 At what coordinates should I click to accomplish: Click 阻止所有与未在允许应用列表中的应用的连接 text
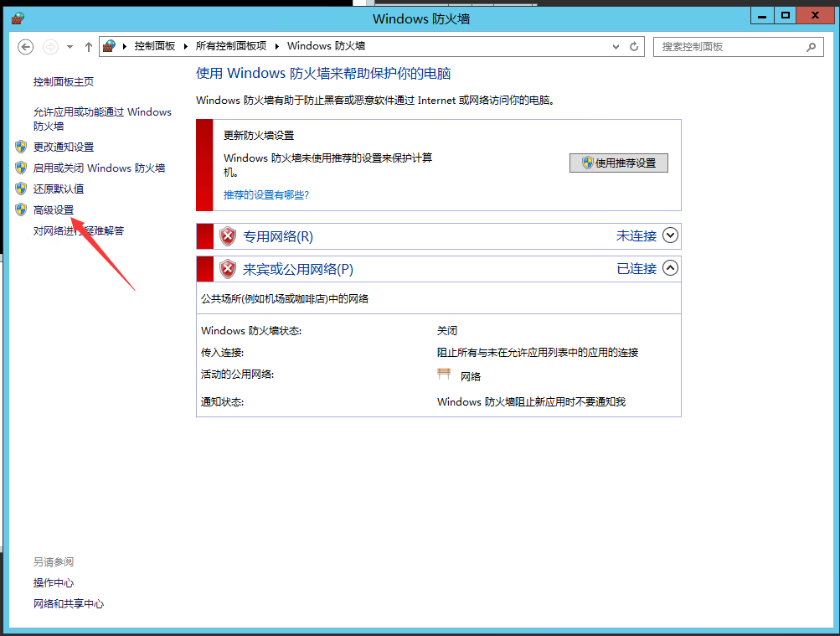pyautogui.click(x=538, y=352)
